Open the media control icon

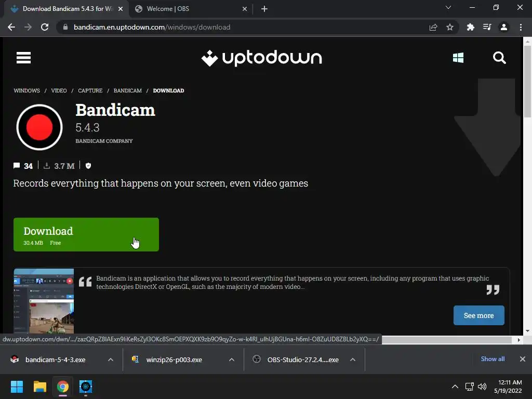pyautogui.click(x=487, y=27)
